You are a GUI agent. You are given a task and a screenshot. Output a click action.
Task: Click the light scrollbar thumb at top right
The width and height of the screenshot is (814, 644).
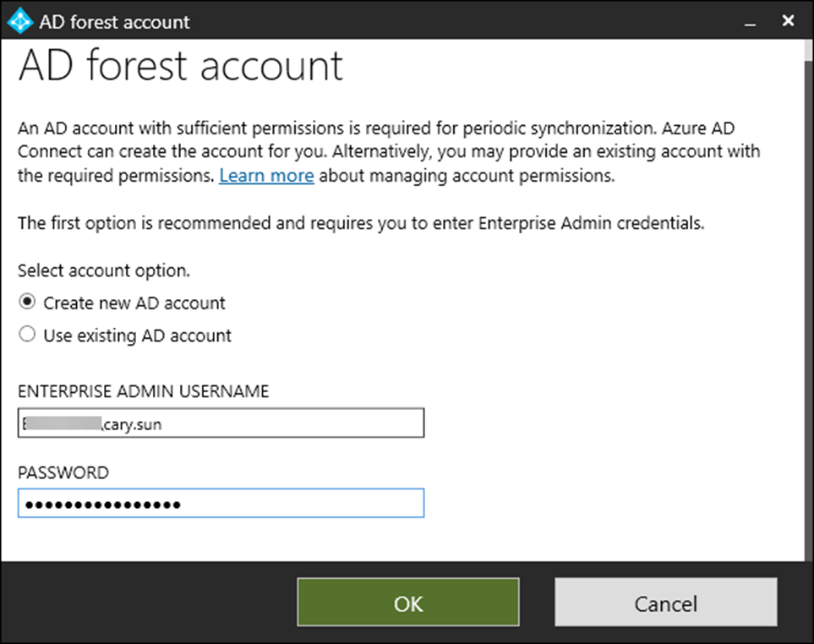(x=809, y=51)
